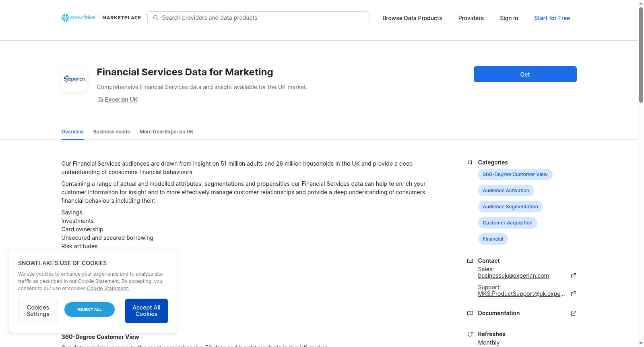Select the Overview tab

[x=72, y=132]
